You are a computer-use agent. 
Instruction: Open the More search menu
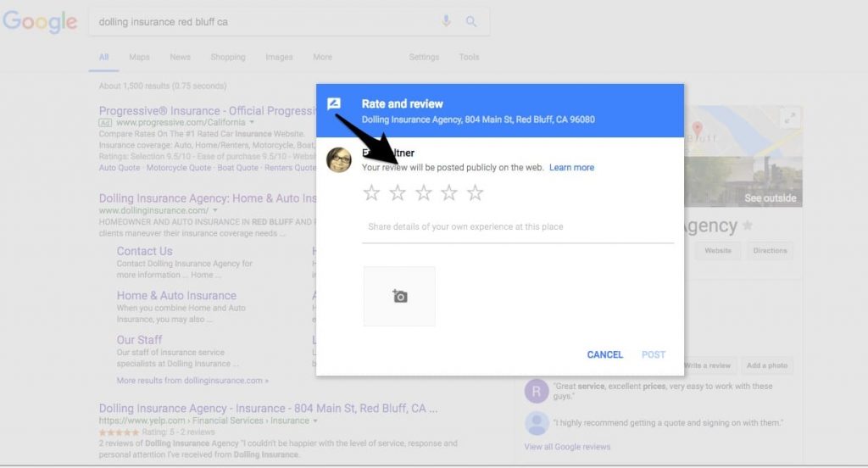pos(322,57)
